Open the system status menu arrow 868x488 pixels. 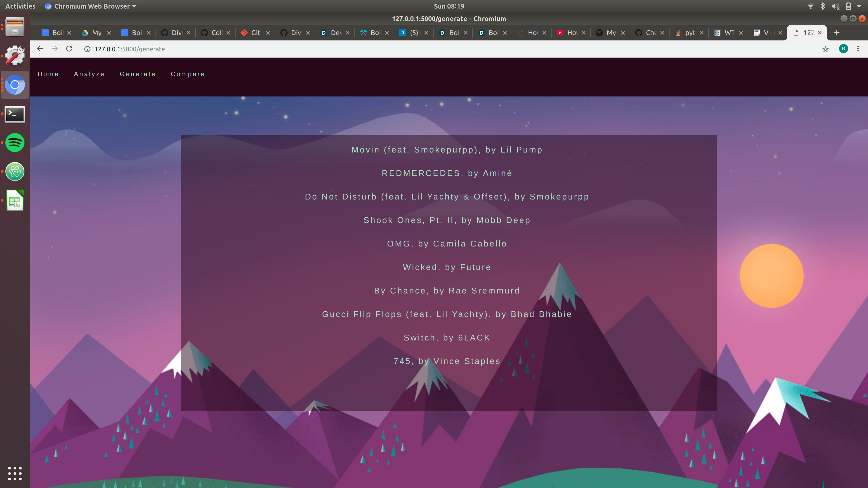859,6
